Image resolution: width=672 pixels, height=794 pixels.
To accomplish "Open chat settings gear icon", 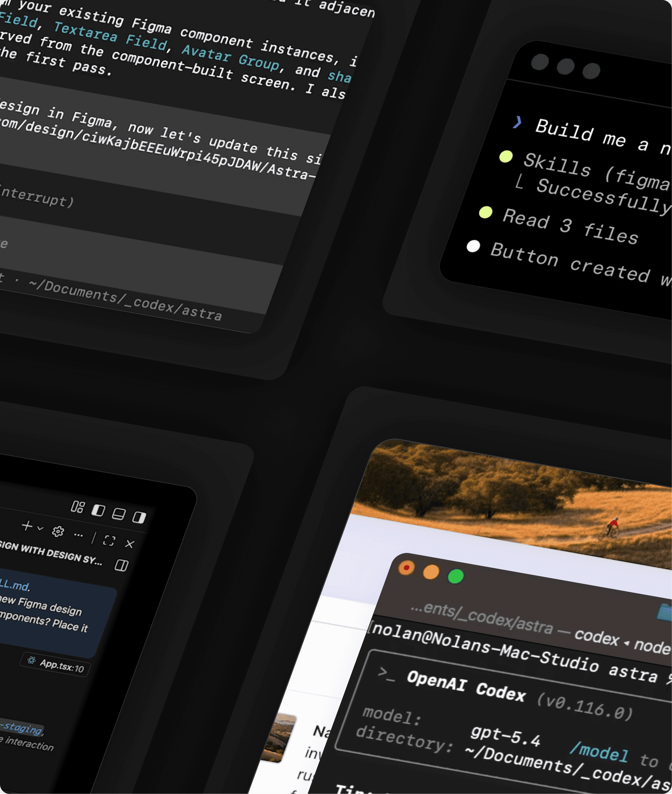I will [58, 531].
